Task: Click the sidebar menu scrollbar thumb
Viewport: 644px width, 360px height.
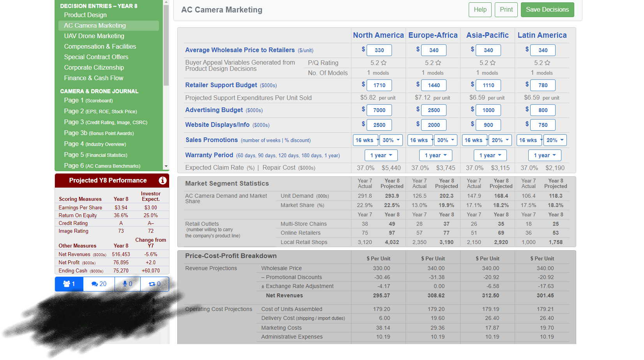Action: (x=166, y=45)
